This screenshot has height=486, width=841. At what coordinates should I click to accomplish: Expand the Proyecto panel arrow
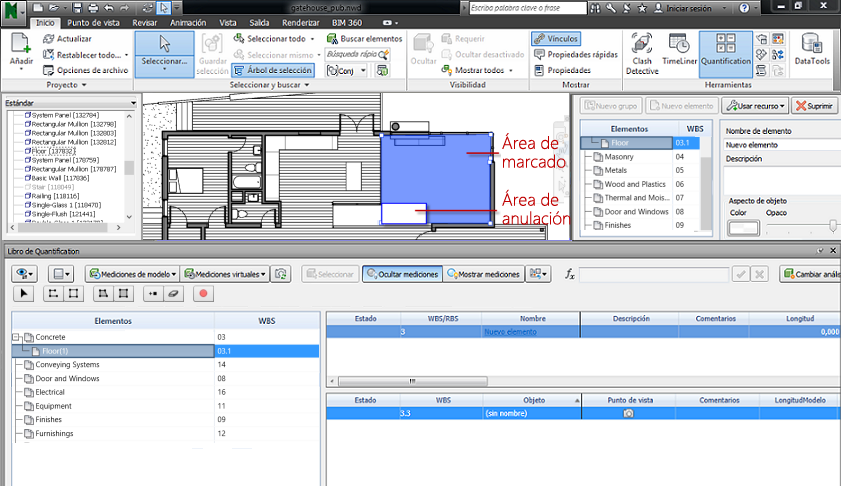tap(84, 85)
